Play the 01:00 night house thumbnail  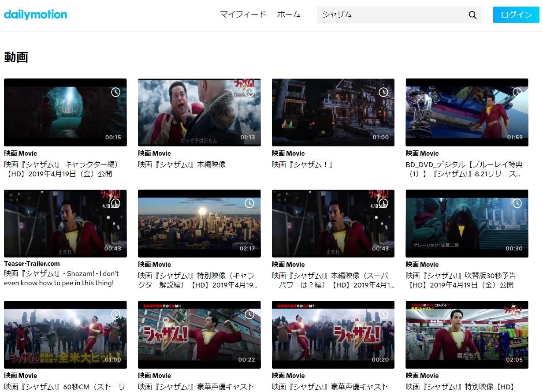click(333, 112)
